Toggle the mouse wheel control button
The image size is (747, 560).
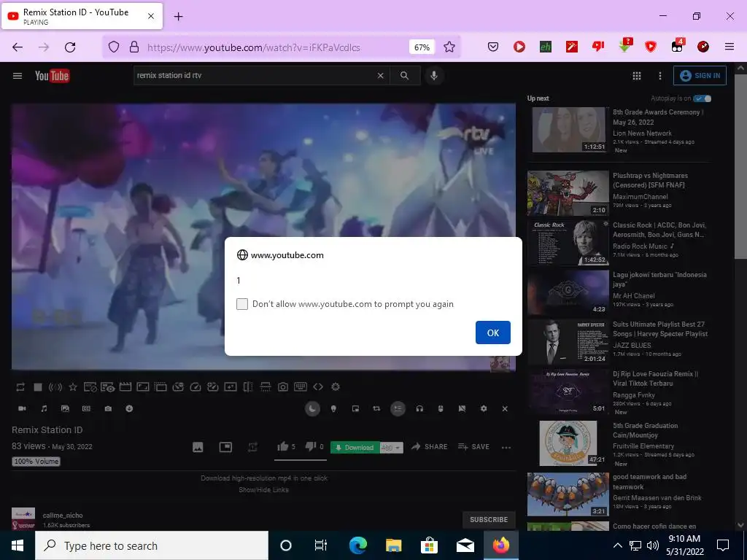(x=441, y=408)
